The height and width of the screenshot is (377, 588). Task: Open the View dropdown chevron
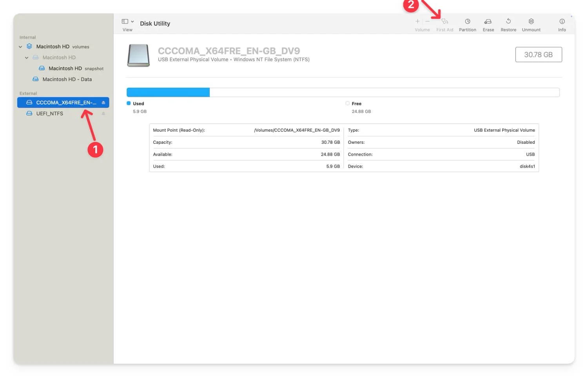tap(132, 22)
